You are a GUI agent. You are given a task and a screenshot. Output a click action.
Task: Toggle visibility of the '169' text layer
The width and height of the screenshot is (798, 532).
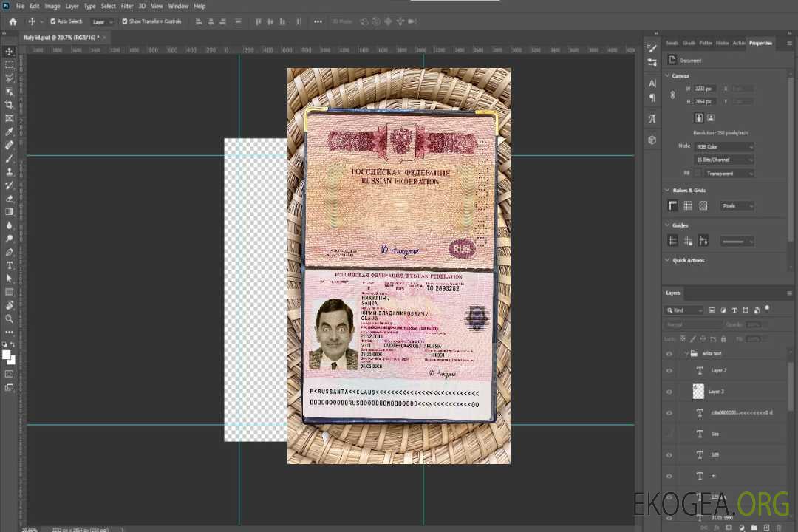tap(669, 455)
